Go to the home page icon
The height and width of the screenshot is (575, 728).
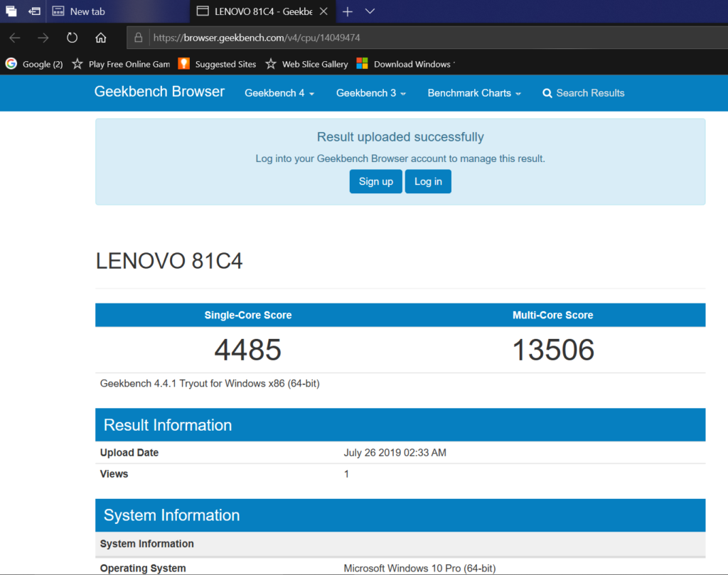101,38
